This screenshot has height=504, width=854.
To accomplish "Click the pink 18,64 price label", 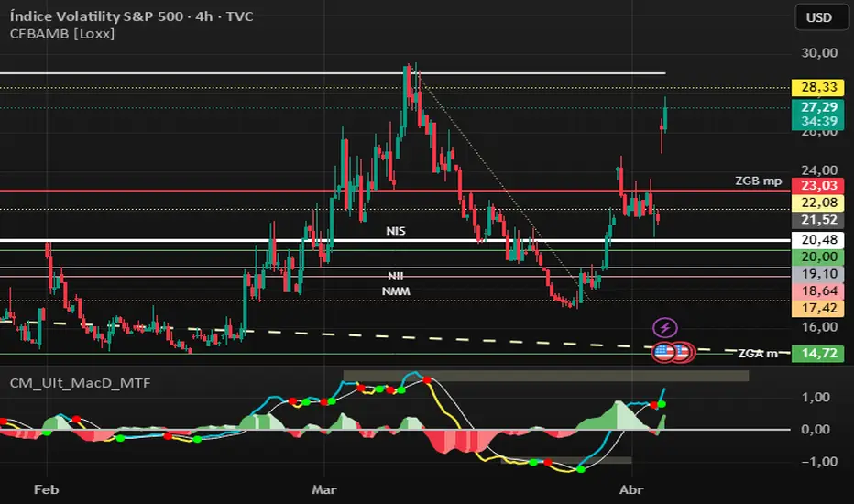I will (x=818, y=291).
